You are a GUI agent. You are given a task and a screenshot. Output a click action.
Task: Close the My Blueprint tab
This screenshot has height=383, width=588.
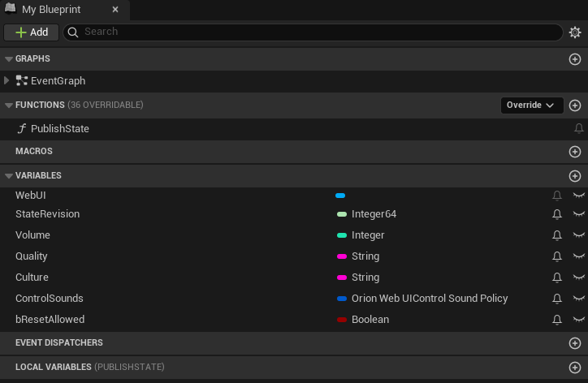click(115, 10)
